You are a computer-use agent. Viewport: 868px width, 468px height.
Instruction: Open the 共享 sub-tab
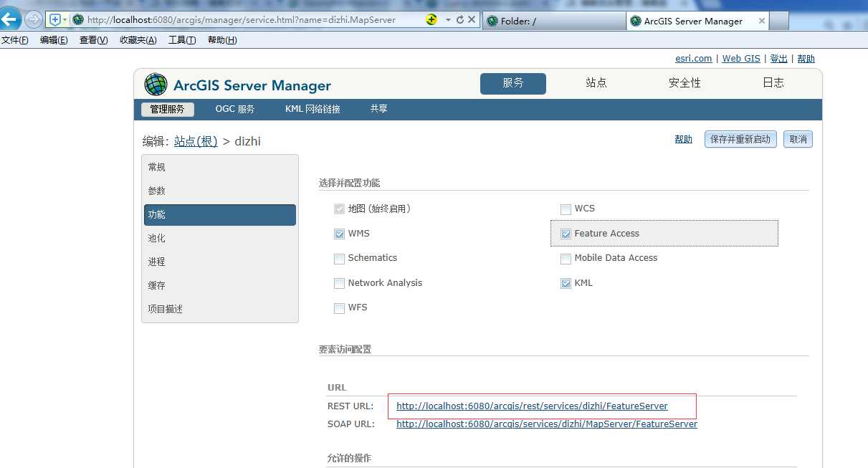379,110
